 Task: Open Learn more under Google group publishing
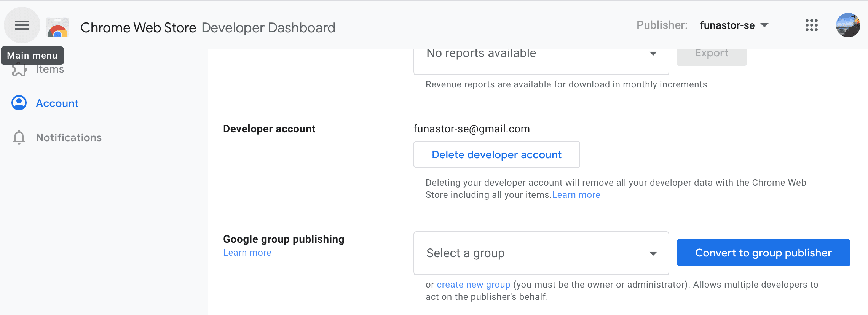coord(247,253)
